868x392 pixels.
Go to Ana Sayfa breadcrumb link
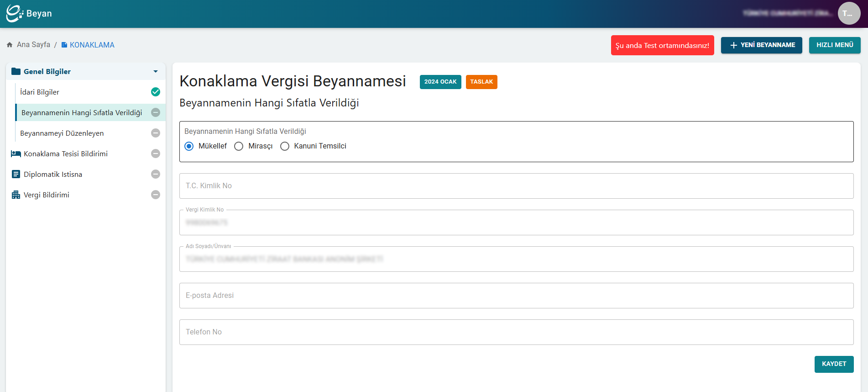click(33, 45)
